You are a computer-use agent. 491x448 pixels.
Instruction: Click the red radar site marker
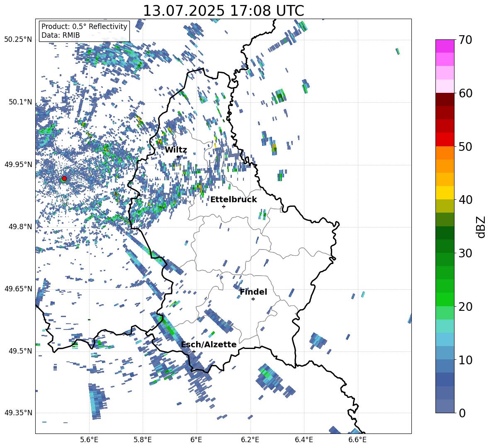point(64,178)
